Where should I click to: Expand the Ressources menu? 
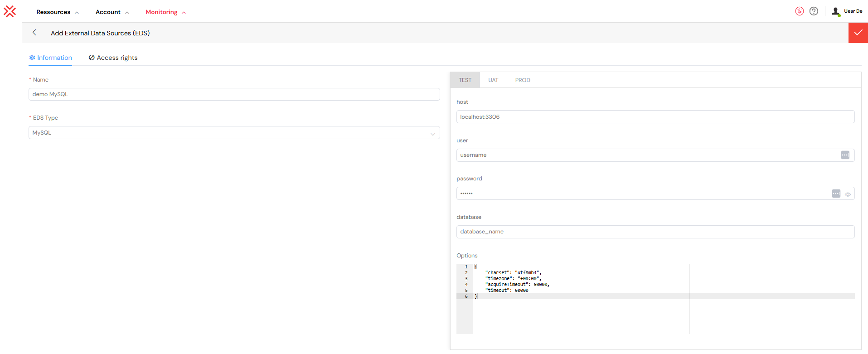coord(58,12)
